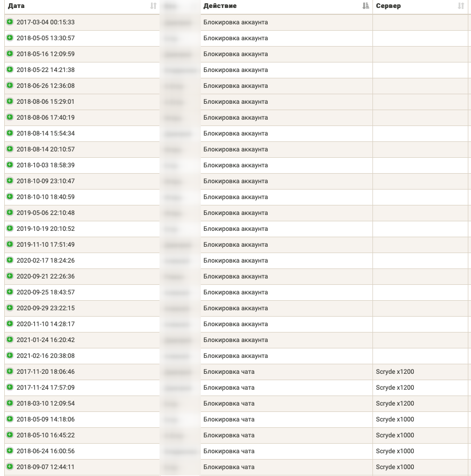Expand details for the 2018-10-09 23:10:47 entry
Viewport: 471px width, 476px height.
(x=10, y=181)
